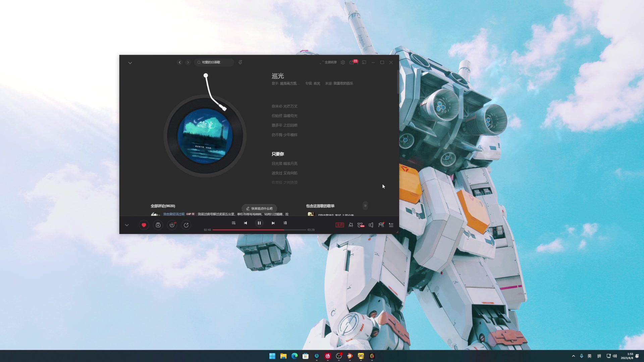Pause the playing song

pyautogui.click(x=259, y=223)
